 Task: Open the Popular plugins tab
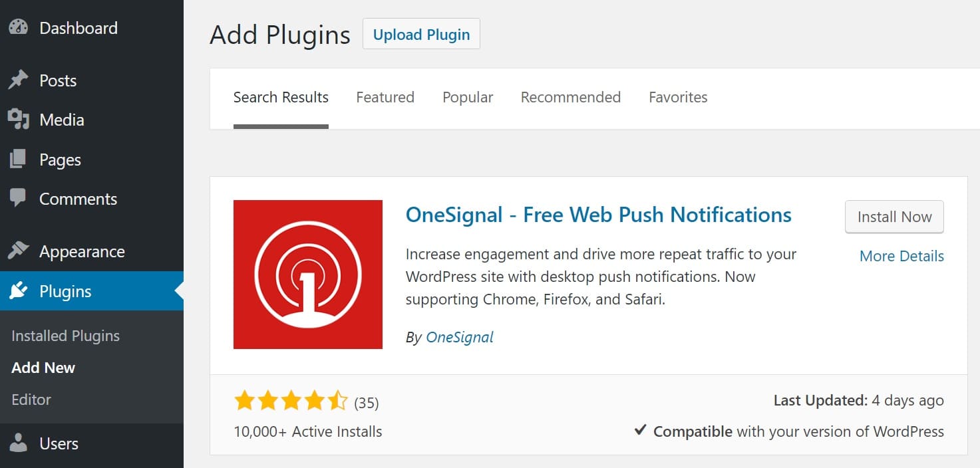(x=467, y=97)
